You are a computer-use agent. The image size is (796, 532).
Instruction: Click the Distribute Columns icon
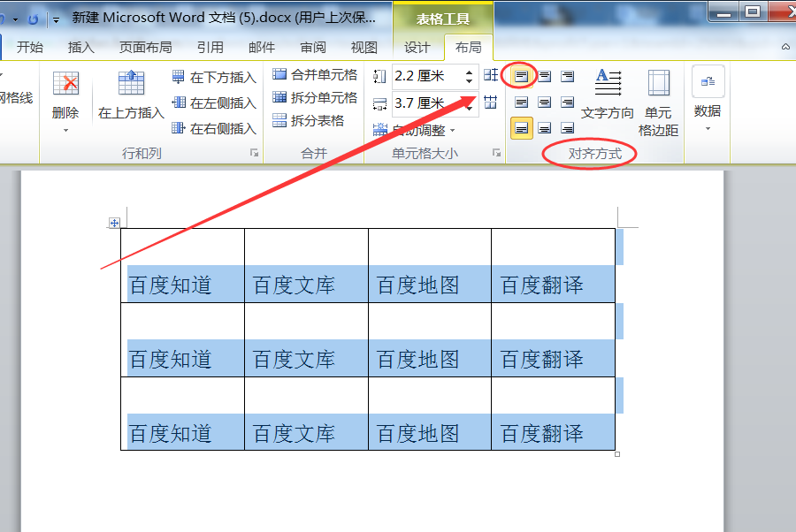[x=490, y=102]
